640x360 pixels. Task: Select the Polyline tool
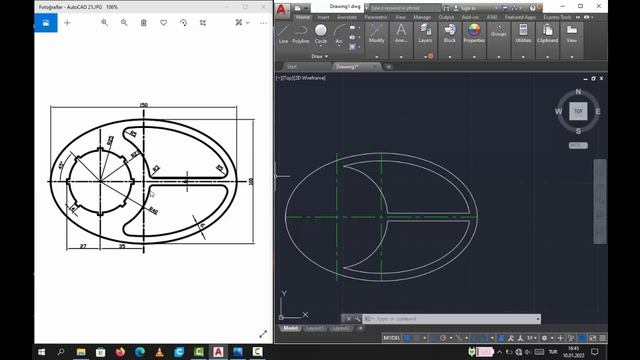(300, 33)
